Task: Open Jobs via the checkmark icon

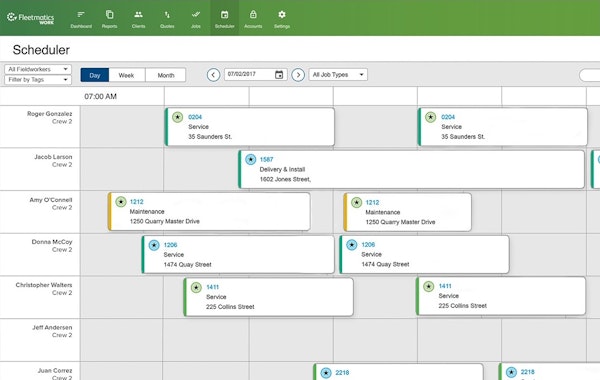Action: click(x=196, y=18)
